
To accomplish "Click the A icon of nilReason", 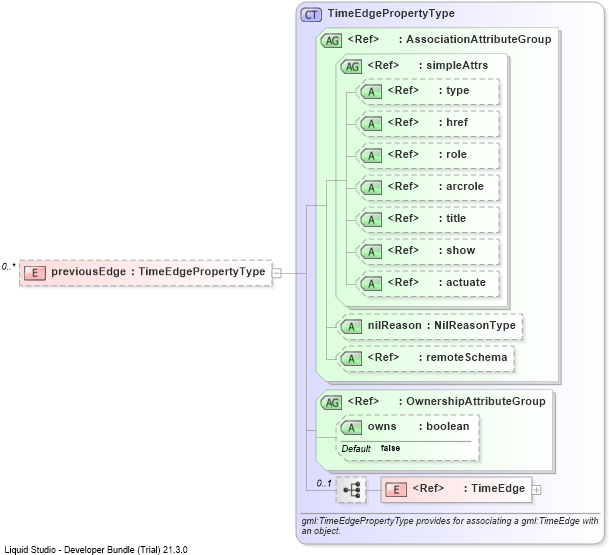I will 351,327.
